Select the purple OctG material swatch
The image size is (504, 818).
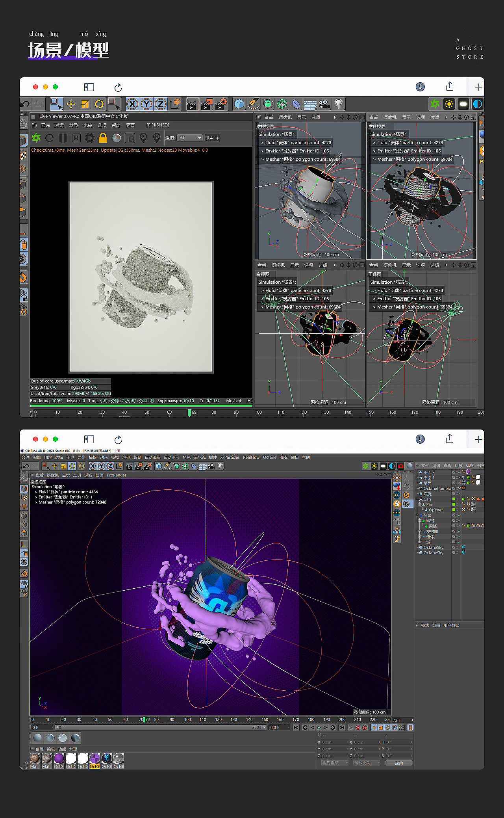pos(59,761)
